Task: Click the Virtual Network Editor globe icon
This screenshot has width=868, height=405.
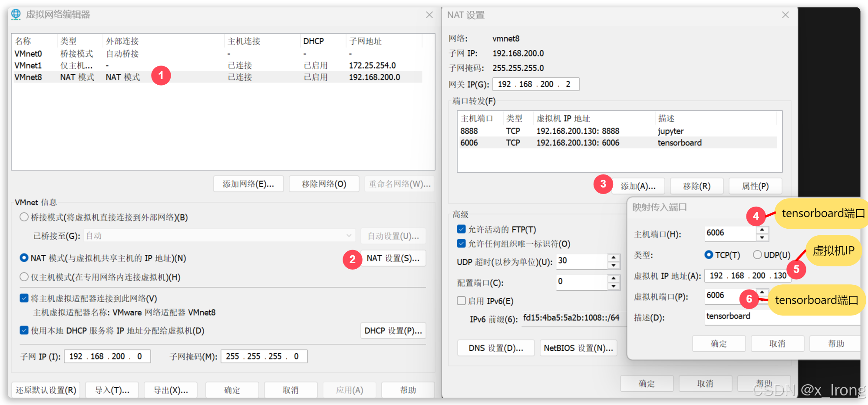Action: [16, 14]
